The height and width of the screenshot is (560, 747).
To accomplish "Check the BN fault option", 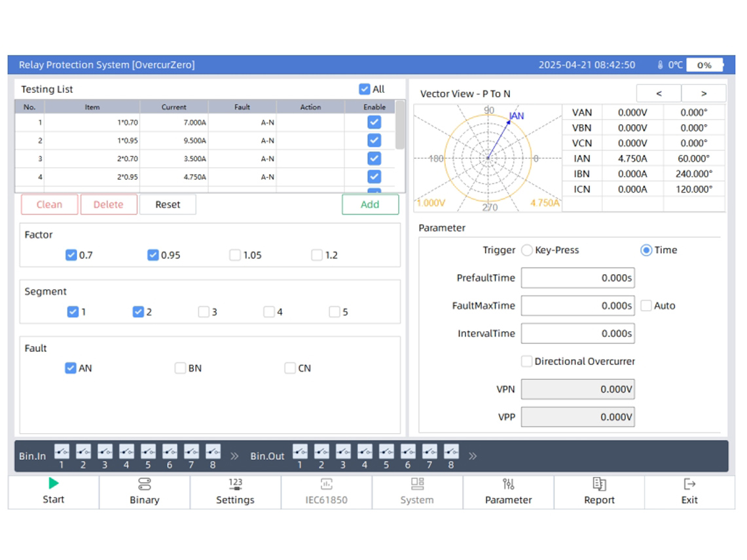I will pos(180,368).
